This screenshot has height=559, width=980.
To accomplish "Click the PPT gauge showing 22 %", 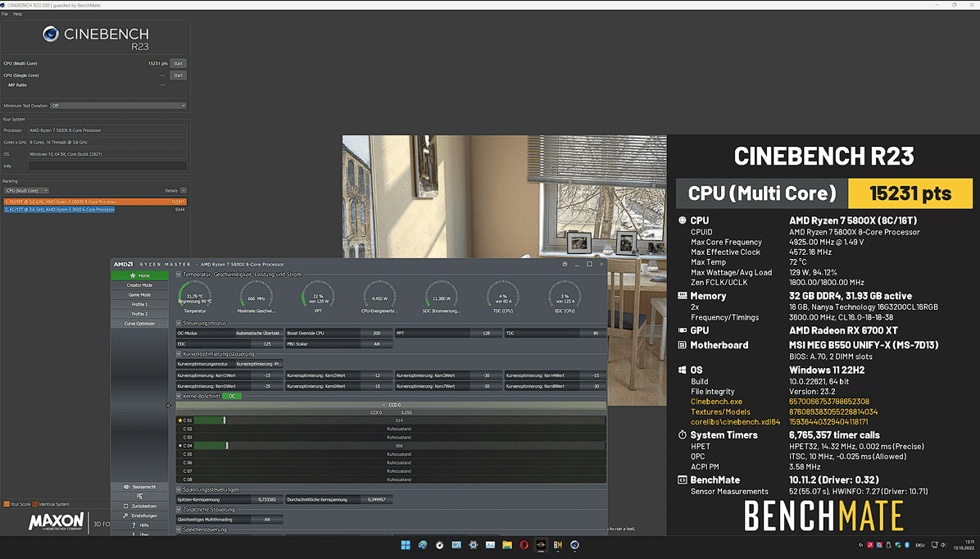I will tap(318, 298).
